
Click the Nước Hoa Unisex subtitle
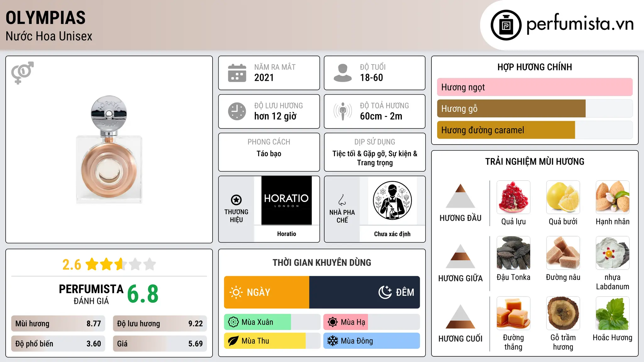pyautogui.click(x=49, y=36)
